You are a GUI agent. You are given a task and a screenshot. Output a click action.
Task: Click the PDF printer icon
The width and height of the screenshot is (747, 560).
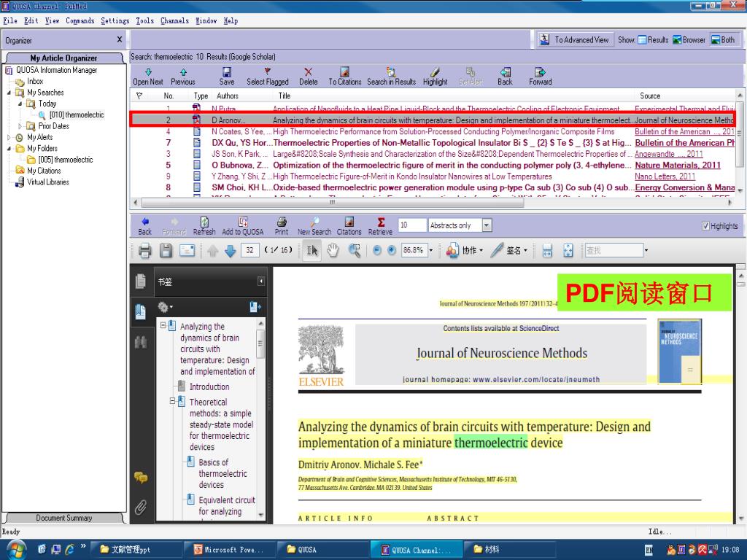click(145, 251)
